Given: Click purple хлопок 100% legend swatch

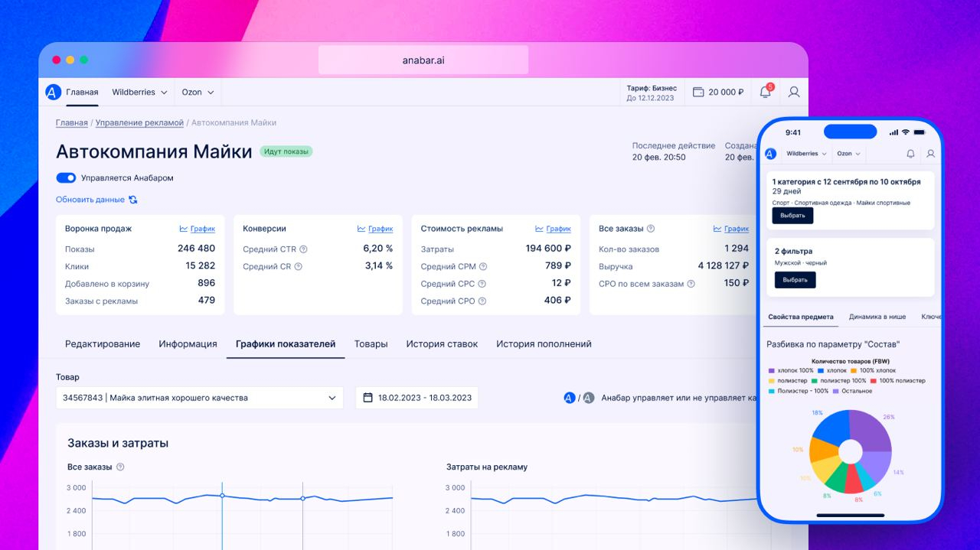Looking at the screenshot, I should click(773, 370).
